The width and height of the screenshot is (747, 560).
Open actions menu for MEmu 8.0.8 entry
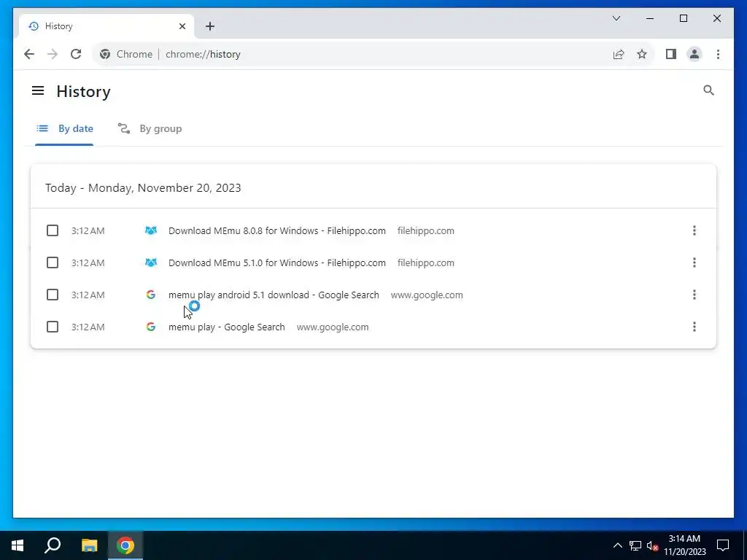point(694,230)
